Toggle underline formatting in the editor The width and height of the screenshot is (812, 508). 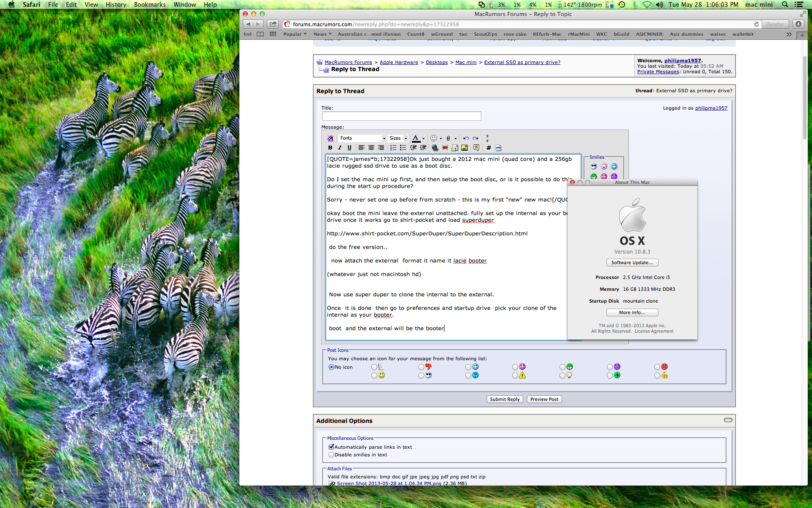[x=349, y=148]
